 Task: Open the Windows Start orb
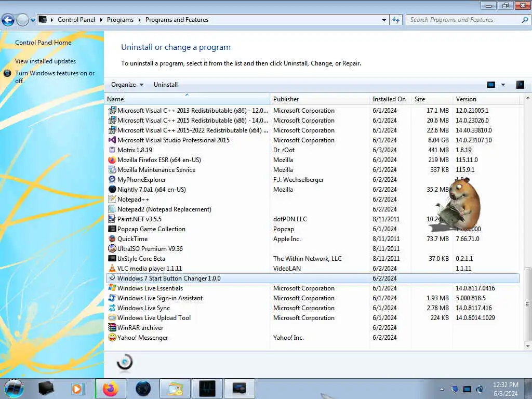click(14, 389)
